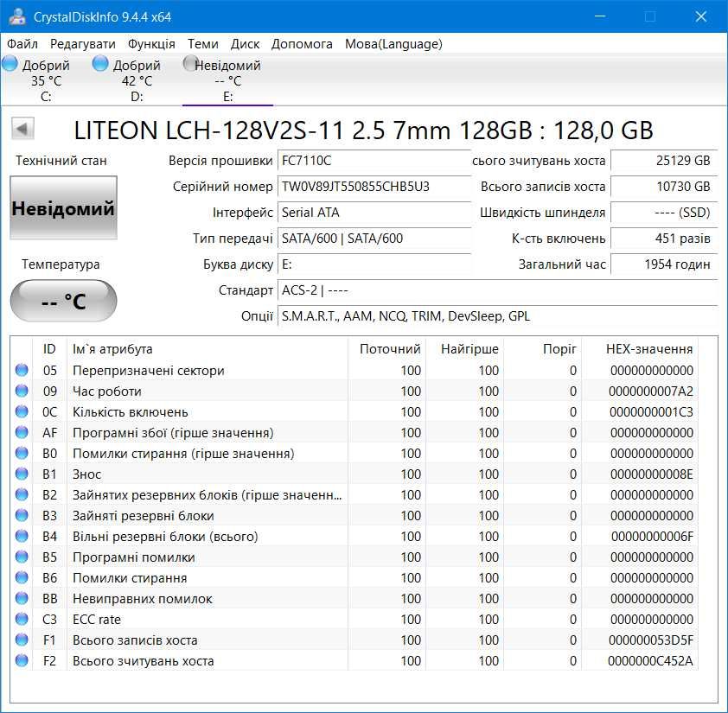Image resolution: width=728 pixels, height=713 pixels.
Task: Click rotation rate value ---- (SSD)
Action: click(x=664, y=213)
